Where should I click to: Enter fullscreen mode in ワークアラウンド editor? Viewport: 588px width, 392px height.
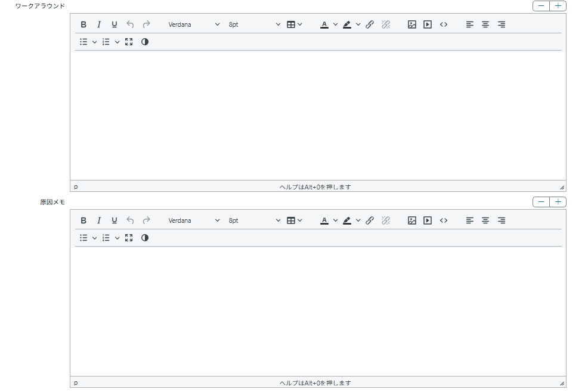tap(129, 42)
